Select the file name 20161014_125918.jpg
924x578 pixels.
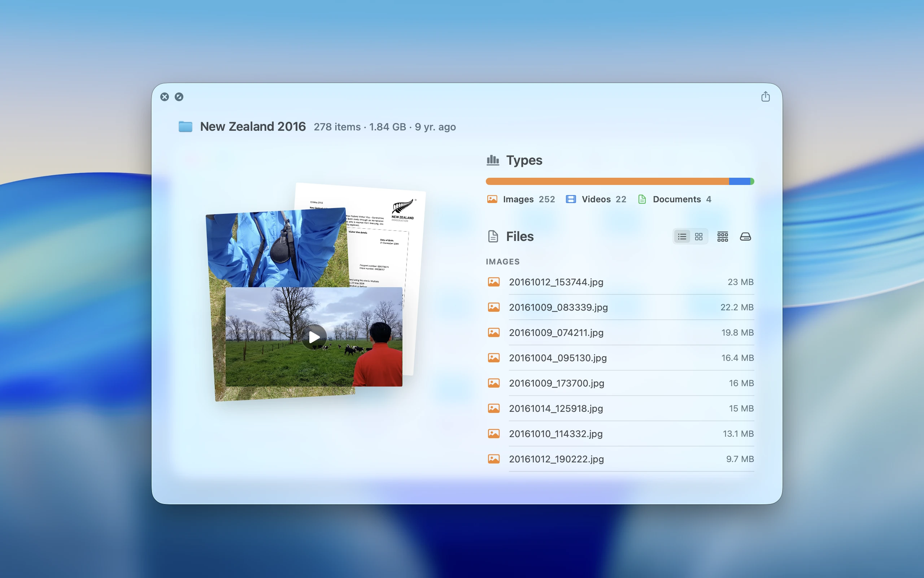click(556, 408)
